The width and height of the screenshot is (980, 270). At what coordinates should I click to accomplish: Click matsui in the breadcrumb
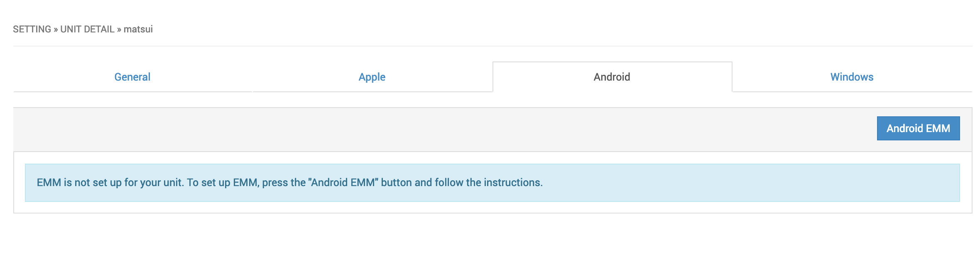138,29
